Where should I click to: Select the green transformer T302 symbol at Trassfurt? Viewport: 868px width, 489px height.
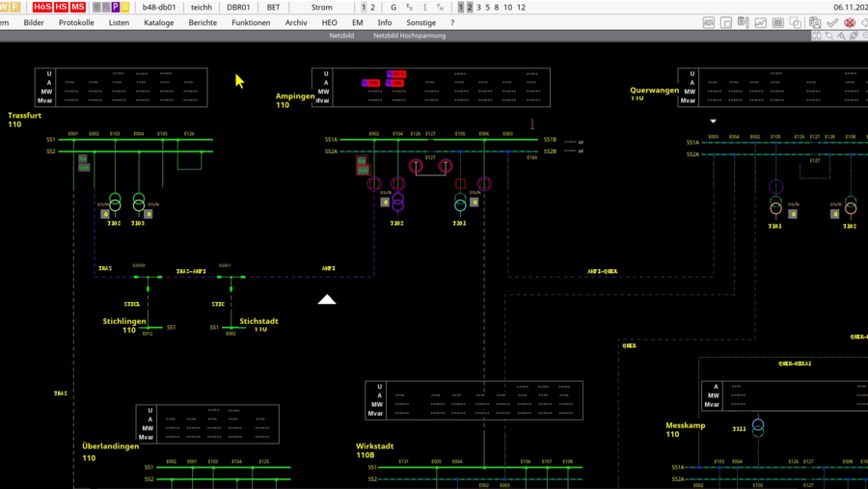coord(115,202)
